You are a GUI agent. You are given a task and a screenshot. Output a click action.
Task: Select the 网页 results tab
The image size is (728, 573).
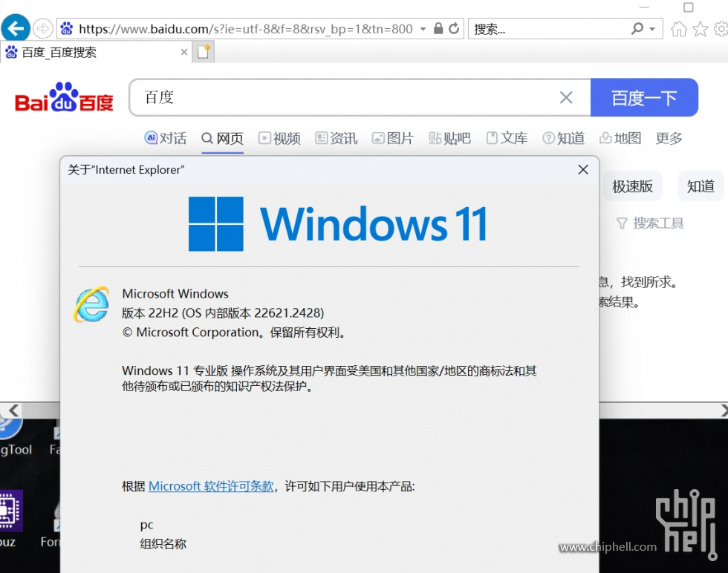point(222,138)
